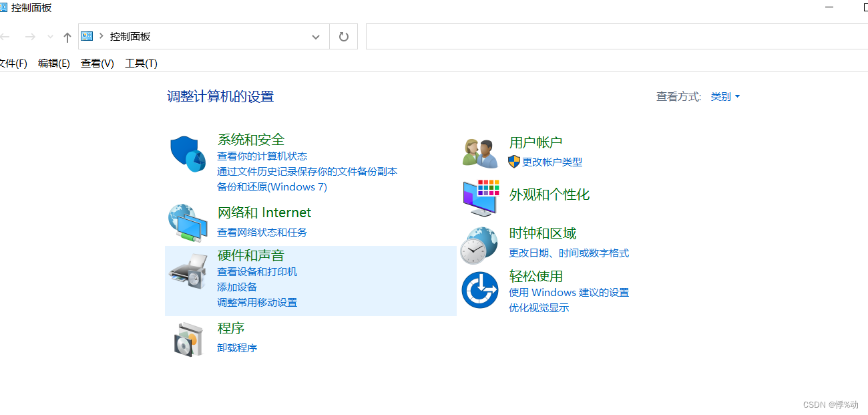The height and width of the screenshot is (415, 868).
Task: Open the 网络和 Internet category heading
Action: pyautogui.click(x=264, y=213)
